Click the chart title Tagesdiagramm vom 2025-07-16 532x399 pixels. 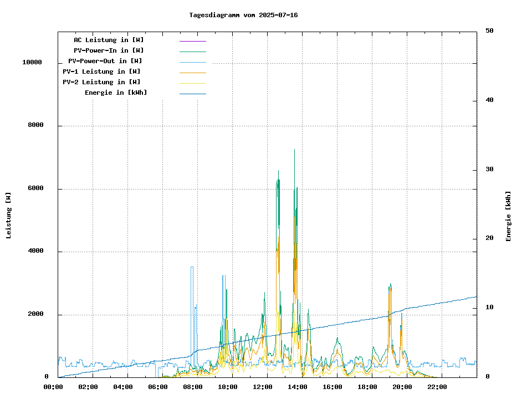[243, 15]
